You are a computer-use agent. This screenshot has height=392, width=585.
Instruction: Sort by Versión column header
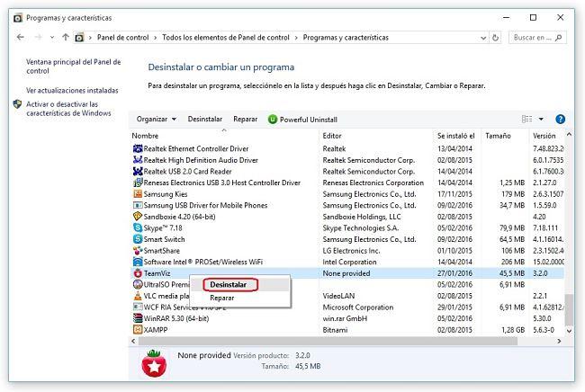coord(547,136)
